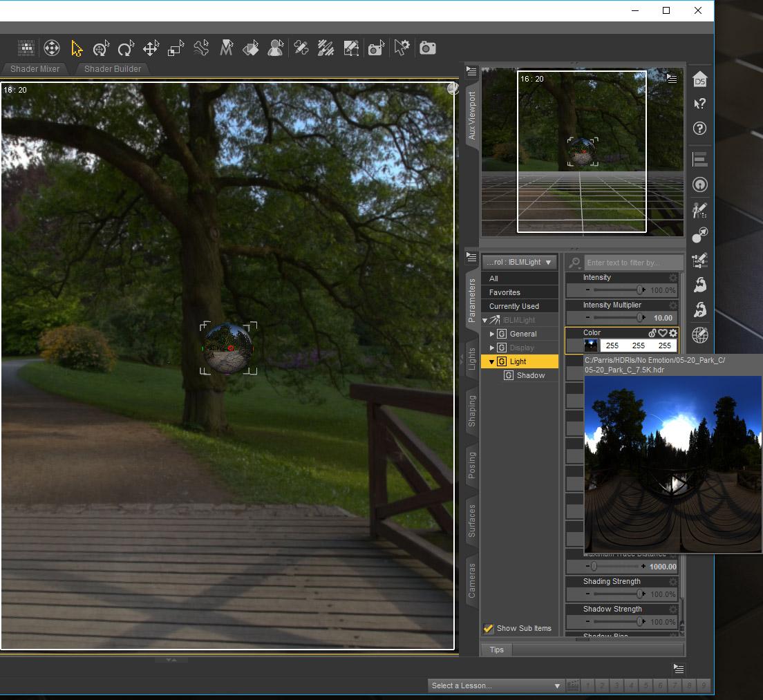Collapse the Light group arrow
The image size is (763, 700).
tap(491, 362)
